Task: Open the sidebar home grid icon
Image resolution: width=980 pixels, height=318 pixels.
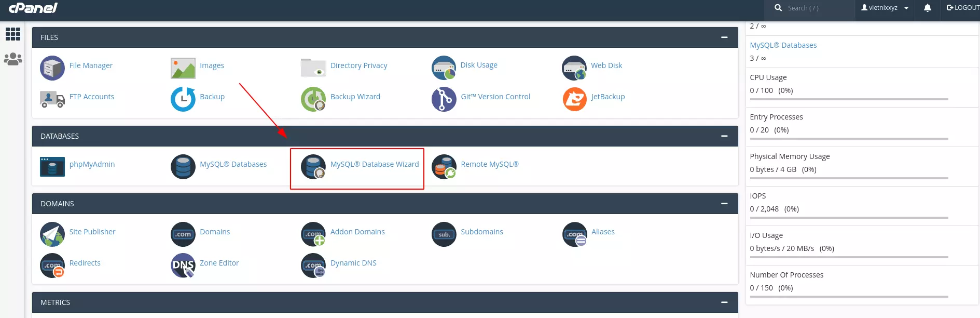Action: click(13, 34)
